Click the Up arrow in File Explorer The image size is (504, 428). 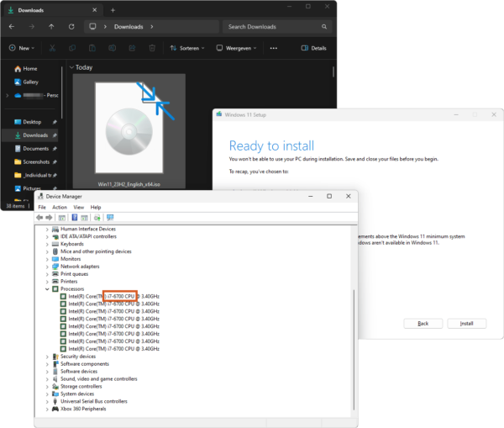(x=51, y=27)
